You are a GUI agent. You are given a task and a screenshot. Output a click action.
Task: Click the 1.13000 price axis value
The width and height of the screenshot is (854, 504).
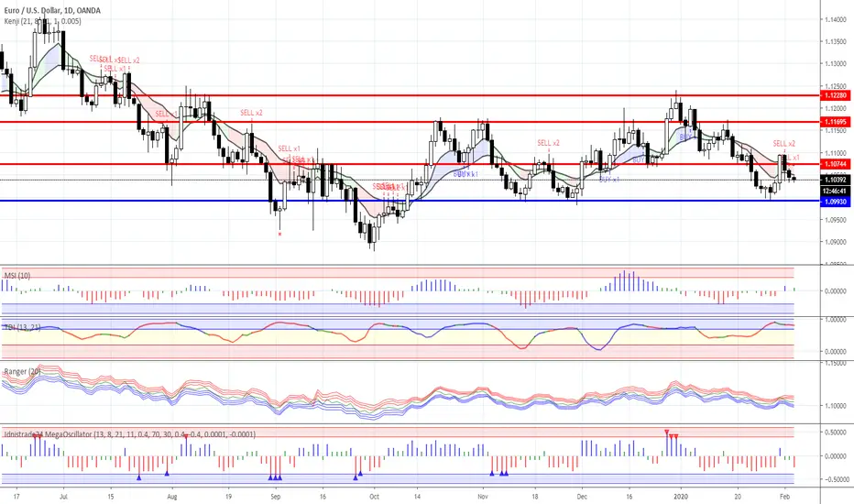coord(836,64)
